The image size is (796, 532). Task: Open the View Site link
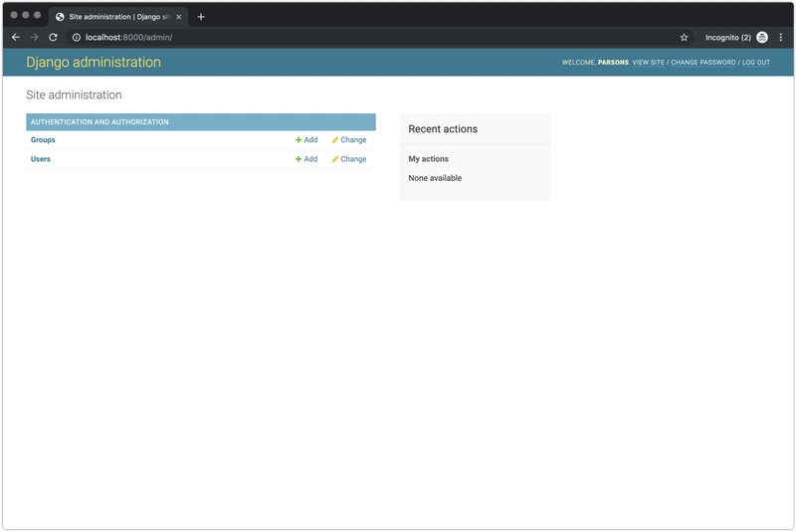coord(649,63)
